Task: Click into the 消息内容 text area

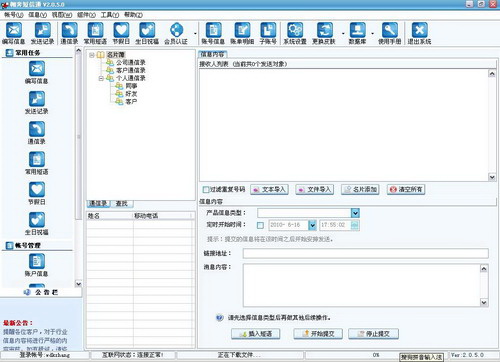Action: [x=362, y=285]
